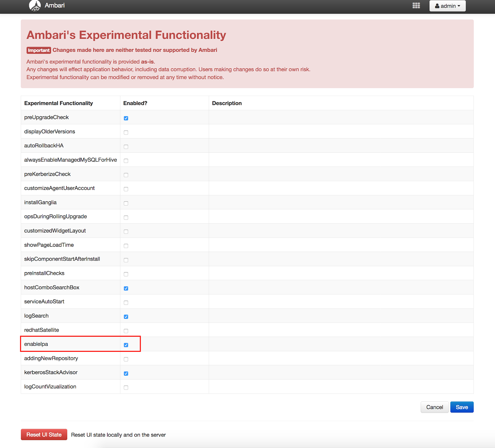
Task: Enable the autoRollbackHA checkbox
Action: click(x=126, y=147)
